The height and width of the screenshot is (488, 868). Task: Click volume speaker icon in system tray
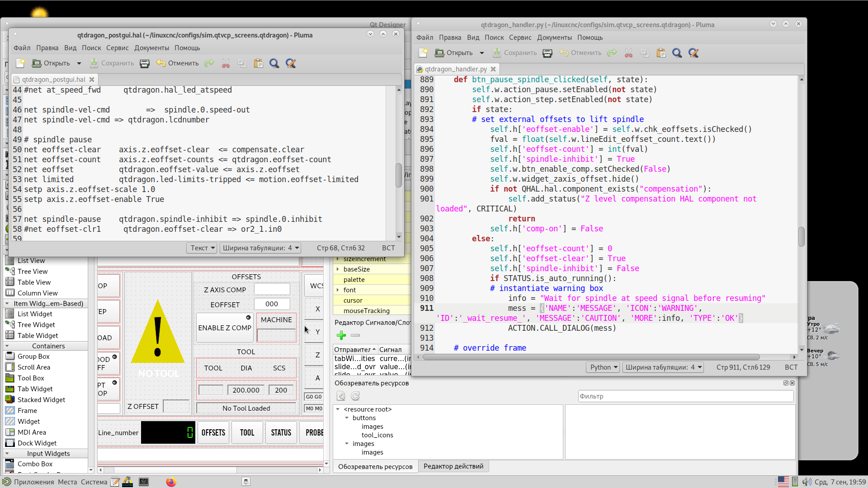[807, 482]
